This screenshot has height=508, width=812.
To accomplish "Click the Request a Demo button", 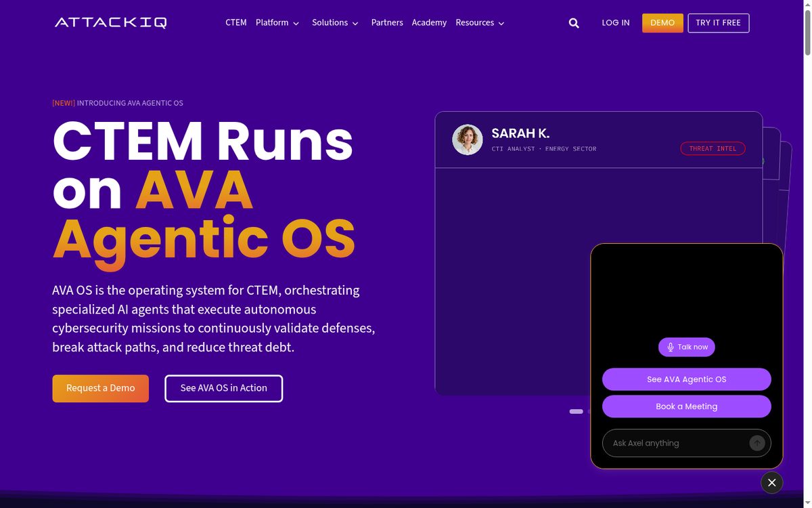I will point(100,388).
